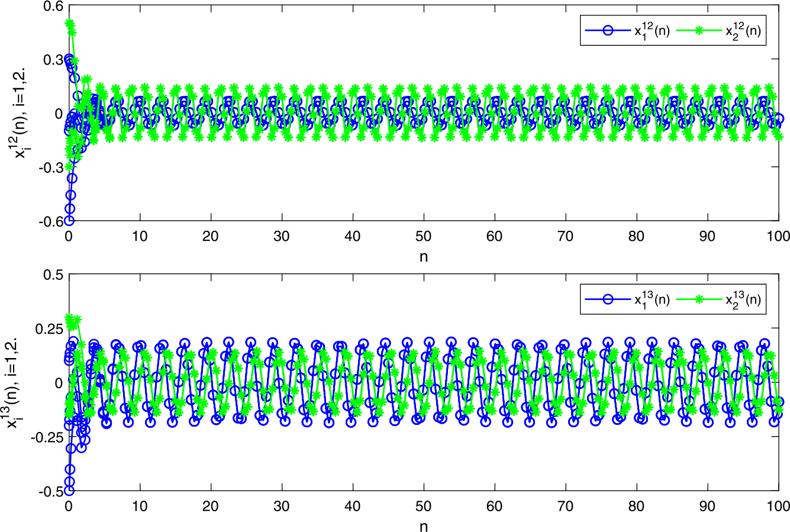Select green star legend marker beside x2^12(n)
This screenshot has width=790, height=532.
pos(700,31)
